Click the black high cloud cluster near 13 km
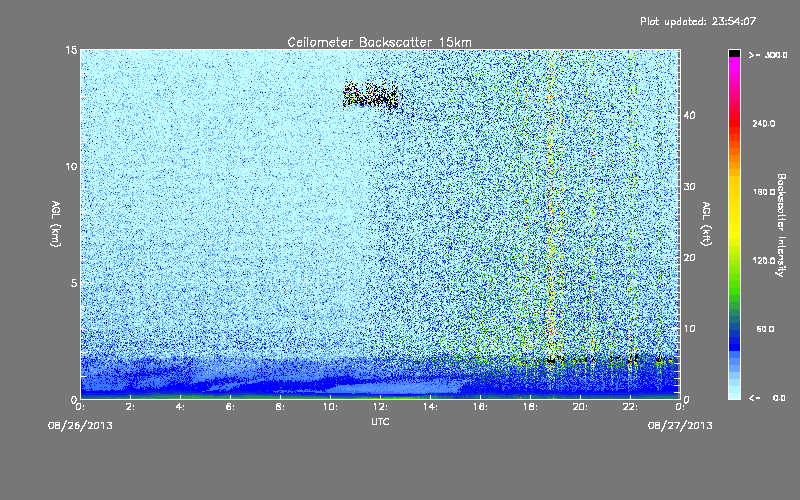The height and width of the screenshot is (500, 800). [372, 95]
